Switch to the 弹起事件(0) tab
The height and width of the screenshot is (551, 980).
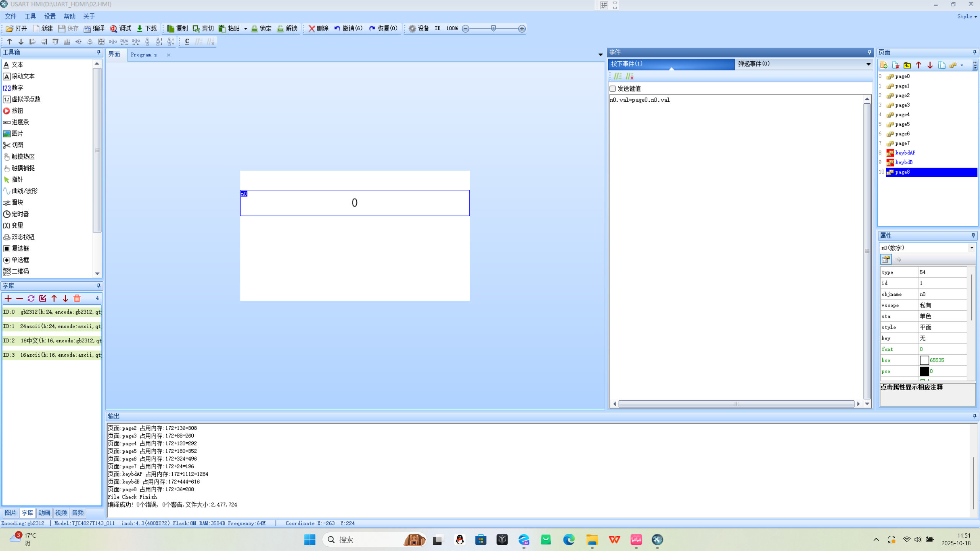[754, 64]
